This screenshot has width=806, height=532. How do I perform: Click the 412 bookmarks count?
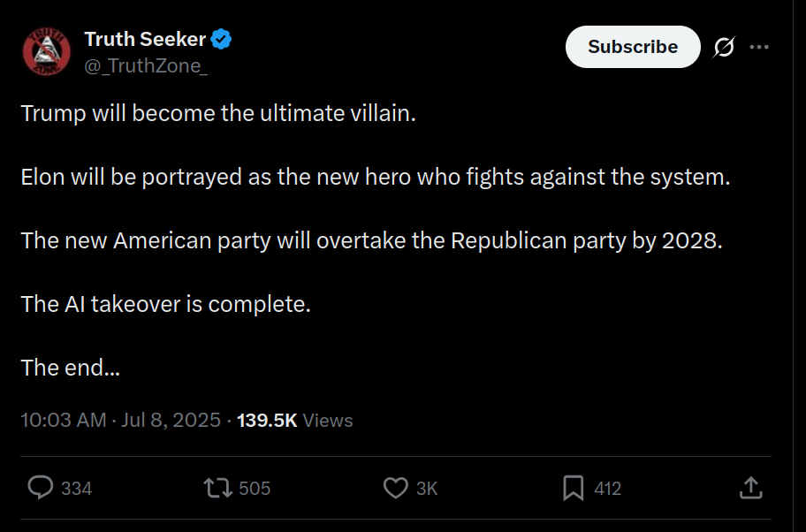pos(608,489)
